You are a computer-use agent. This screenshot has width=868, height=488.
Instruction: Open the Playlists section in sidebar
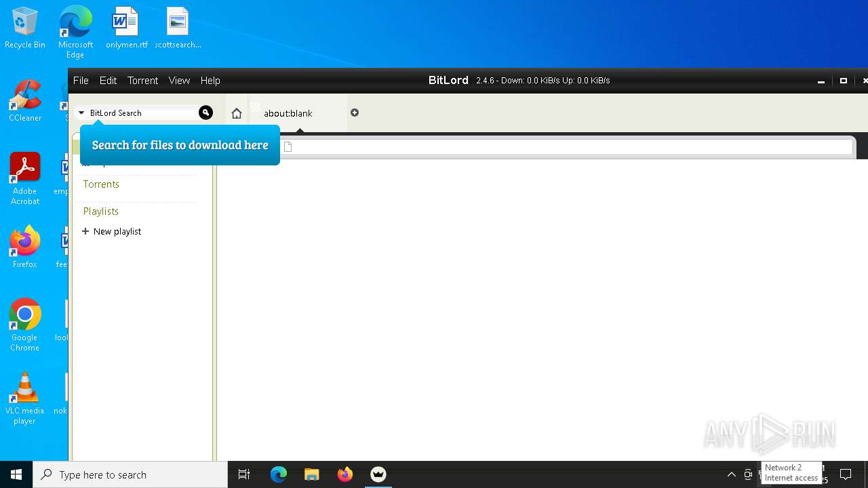pos(101,211)
